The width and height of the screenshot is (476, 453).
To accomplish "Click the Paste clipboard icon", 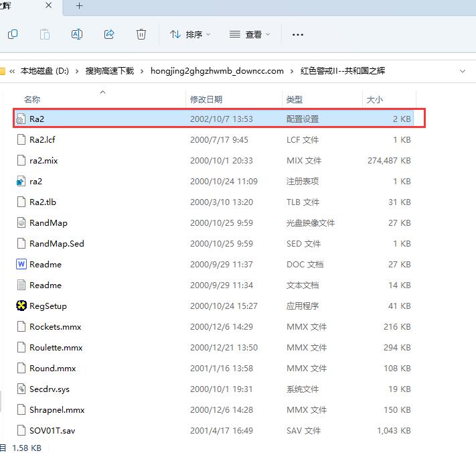I will pyautogui.click(x=45, y=34).
